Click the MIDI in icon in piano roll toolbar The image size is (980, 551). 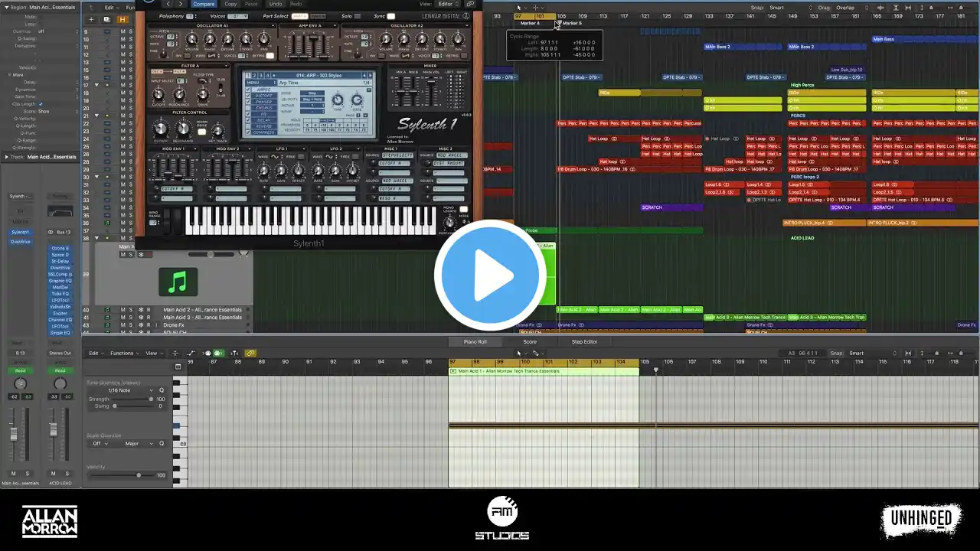tap(207, 354)
